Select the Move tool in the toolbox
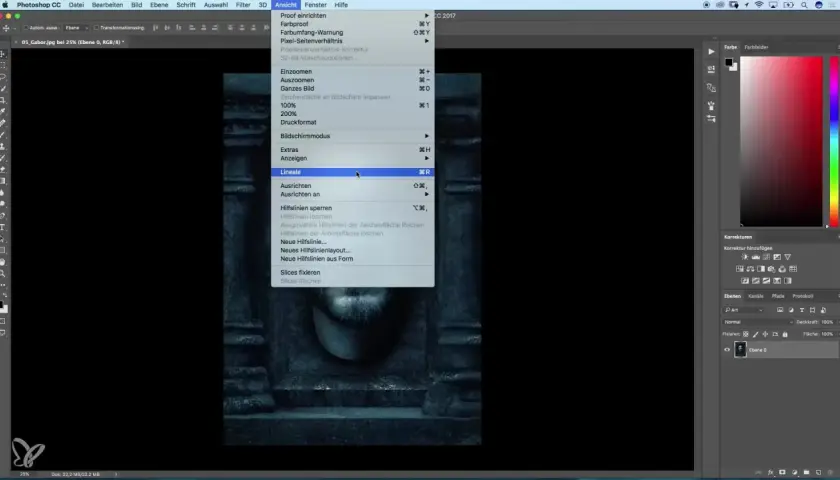Viewport: 840px width, 480px height. click(x=3, y=54)
